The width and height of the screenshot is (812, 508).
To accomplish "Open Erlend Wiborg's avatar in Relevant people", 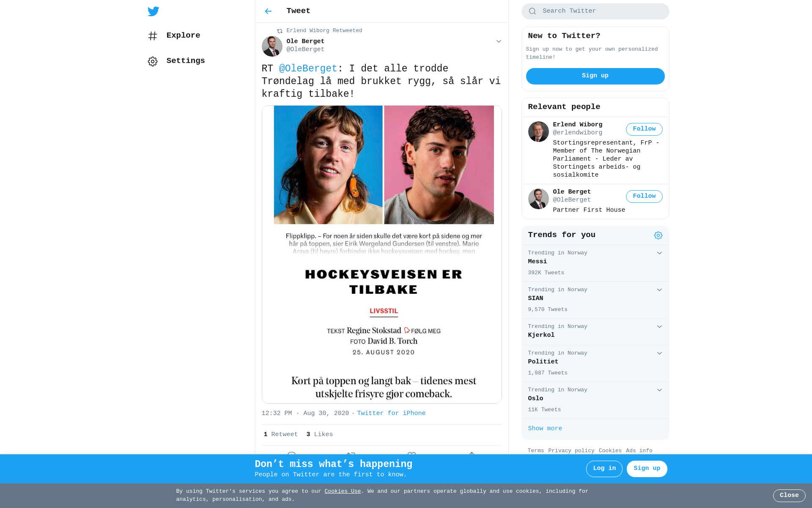I will pos(538,131).
